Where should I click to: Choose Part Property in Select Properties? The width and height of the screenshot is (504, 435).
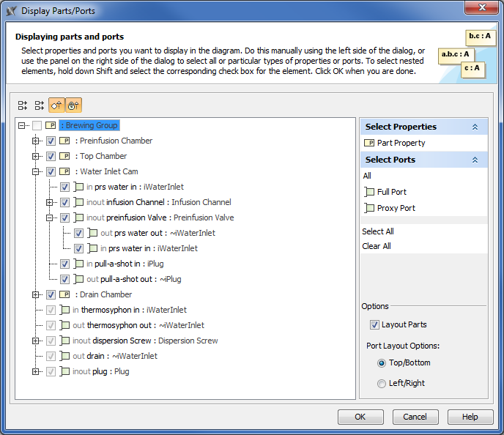pyautogui.click(x=401, y=143)
